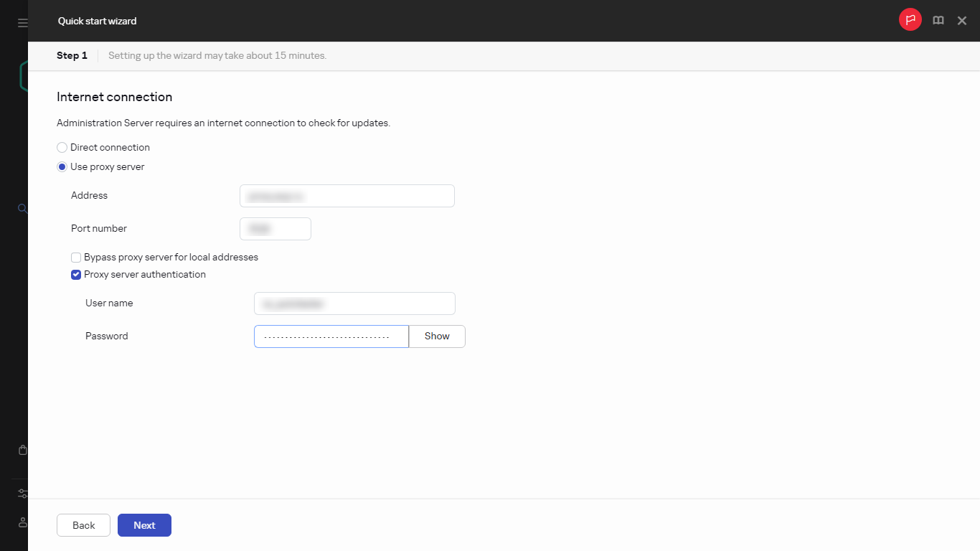Select the Use proxy server option
The image size is (980, 551).
(x=62, y=166)
